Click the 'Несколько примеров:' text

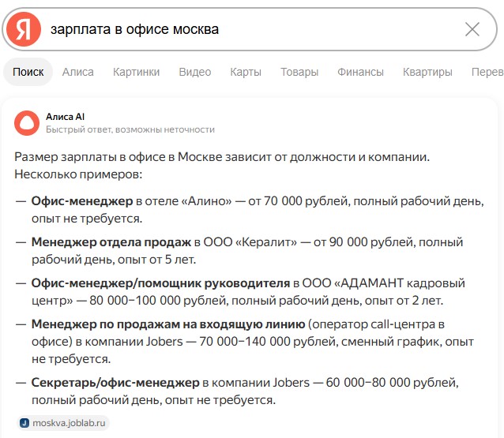78,174
